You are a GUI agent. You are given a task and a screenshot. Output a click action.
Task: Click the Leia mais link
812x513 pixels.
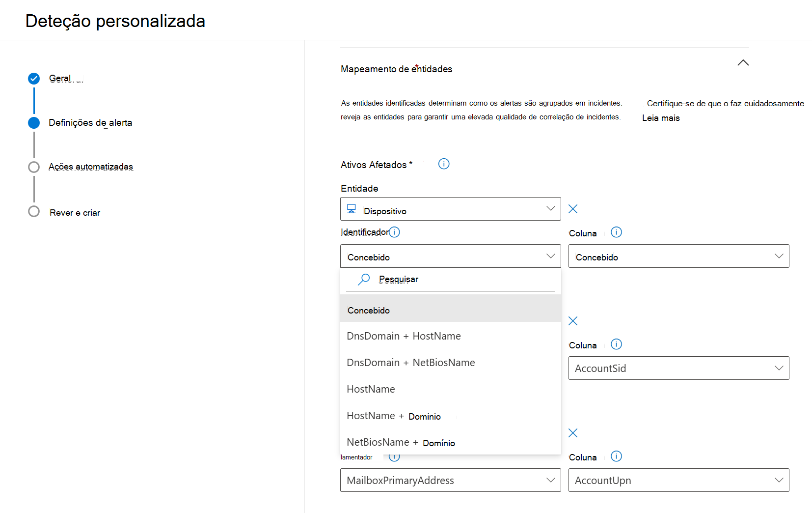coord(661,118)
